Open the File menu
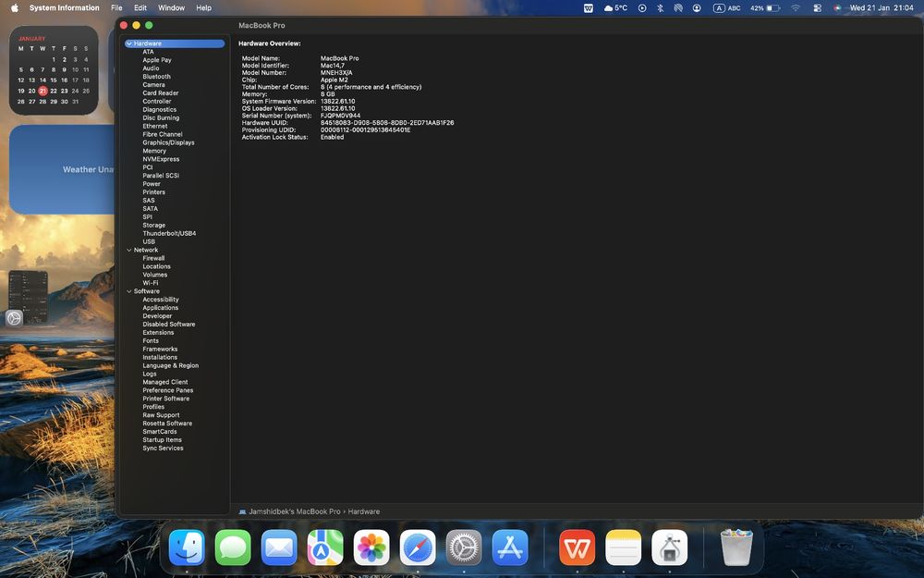Viewport: 924px width, 578px height. point(116,8)
